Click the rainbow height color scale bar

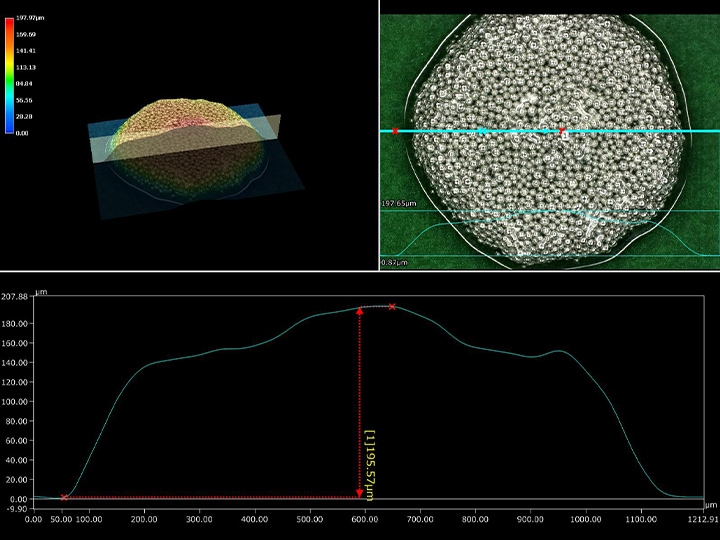9,76
